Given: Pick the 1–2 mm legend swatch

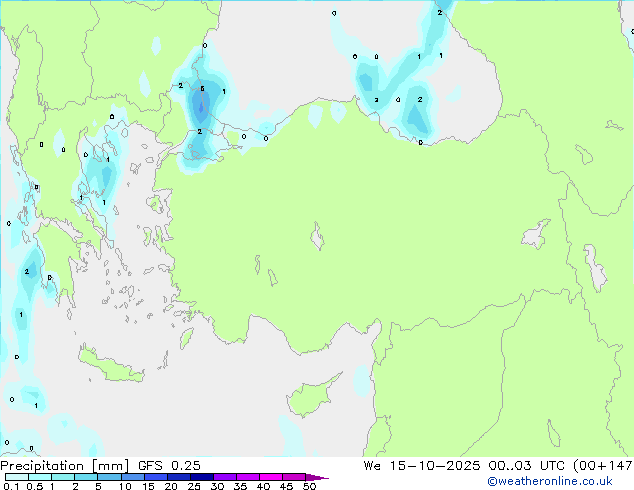Looking at the screenshot, I should coord(63,477).
